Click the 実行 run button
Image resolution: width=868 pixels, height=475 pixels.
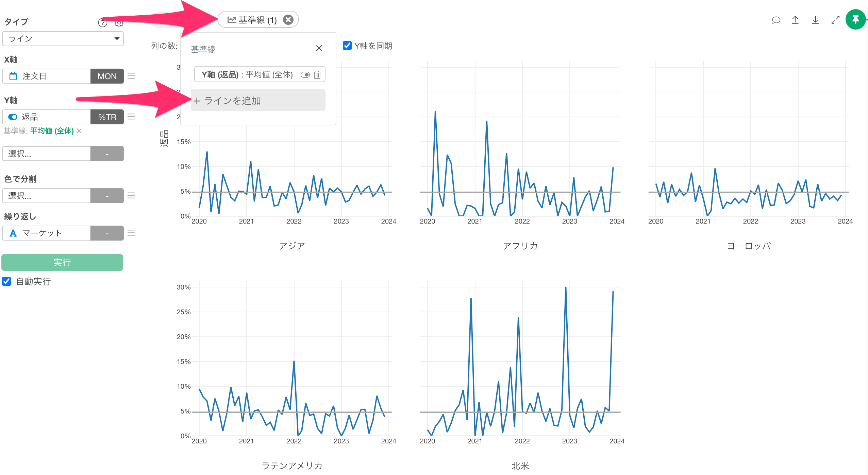click(62, 262)
